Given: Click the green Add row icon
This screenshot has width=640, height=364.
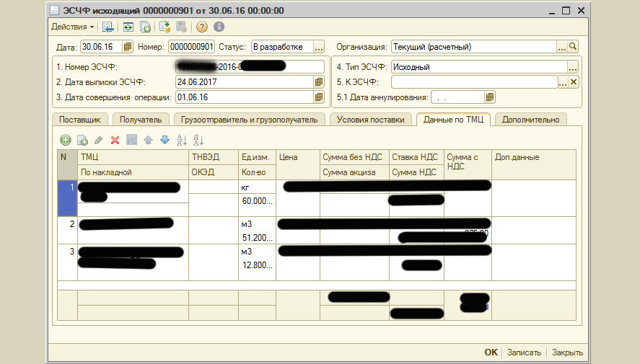Looking at the screenshot, I should pos(66,140).
